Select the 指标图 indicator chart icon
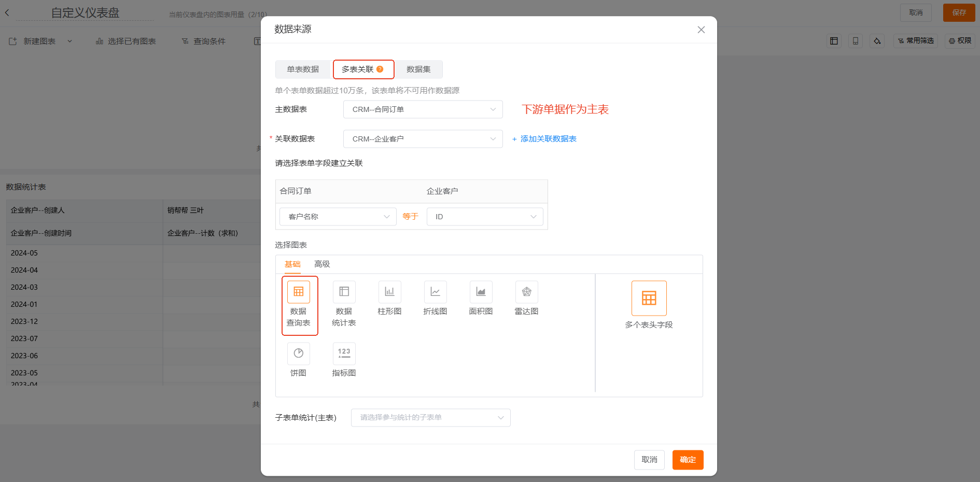 pos(344,353)
